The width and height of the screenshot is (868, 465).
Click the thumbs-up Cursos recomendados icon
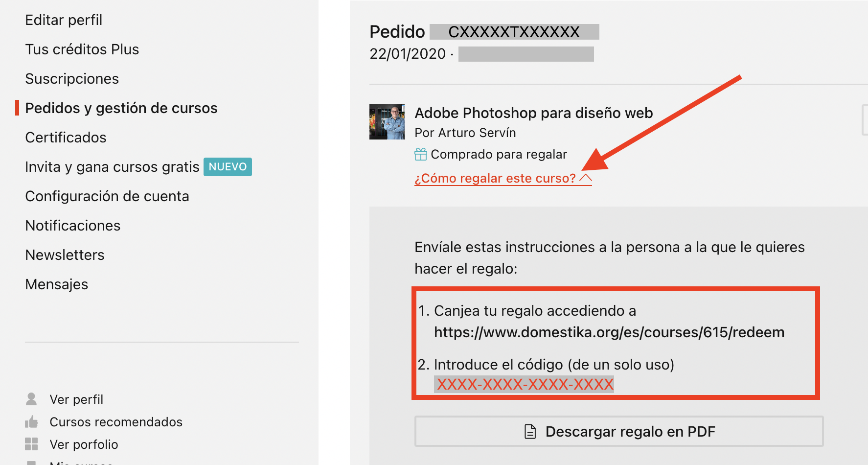[31, 421]
